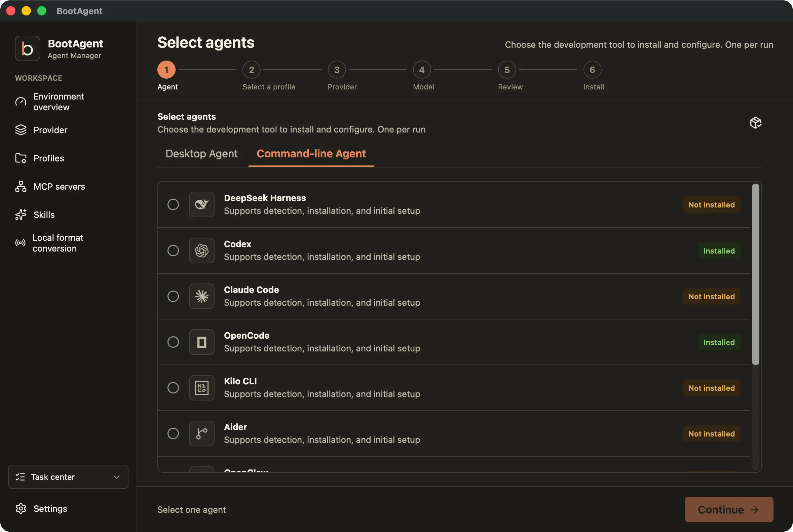Click step 1 Agent circle
This screenshot has height=532, width=793.
(x=166, y=70)
